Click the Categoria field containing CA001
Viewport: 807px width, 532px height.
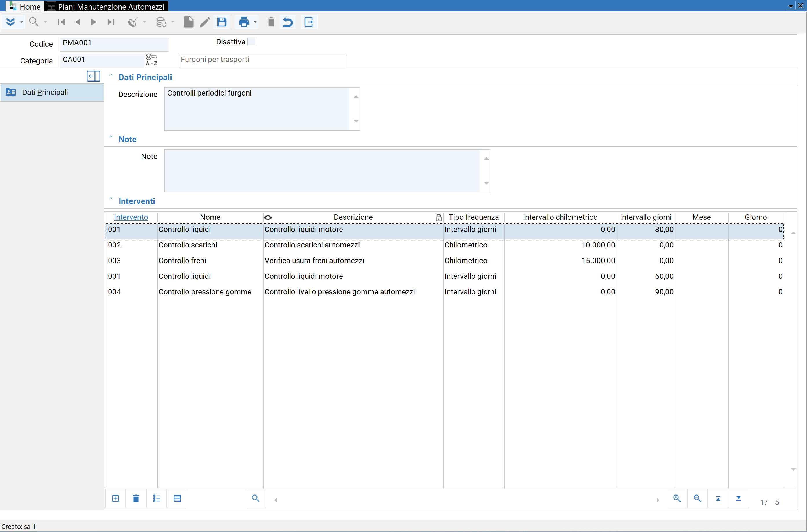pyautogui.click(x=102, y=61)
